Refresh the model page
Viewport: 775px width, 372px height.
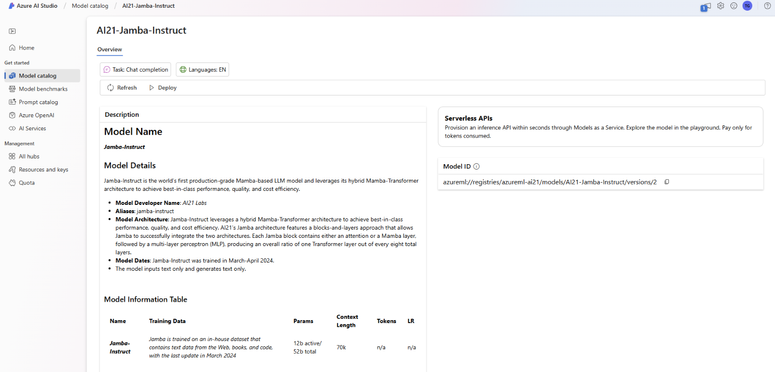pos(122,87)
